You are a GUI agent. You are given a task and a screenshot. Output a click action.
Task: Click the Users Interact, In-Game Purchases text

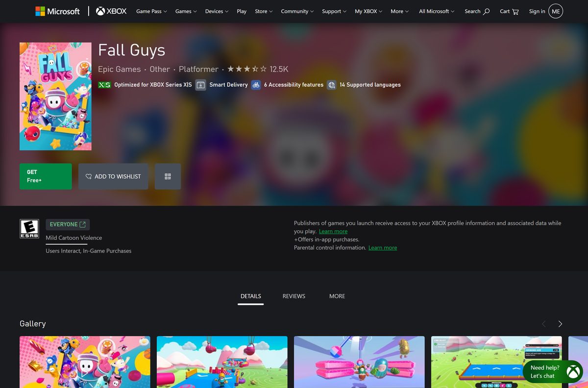click(x=89, y=251)
